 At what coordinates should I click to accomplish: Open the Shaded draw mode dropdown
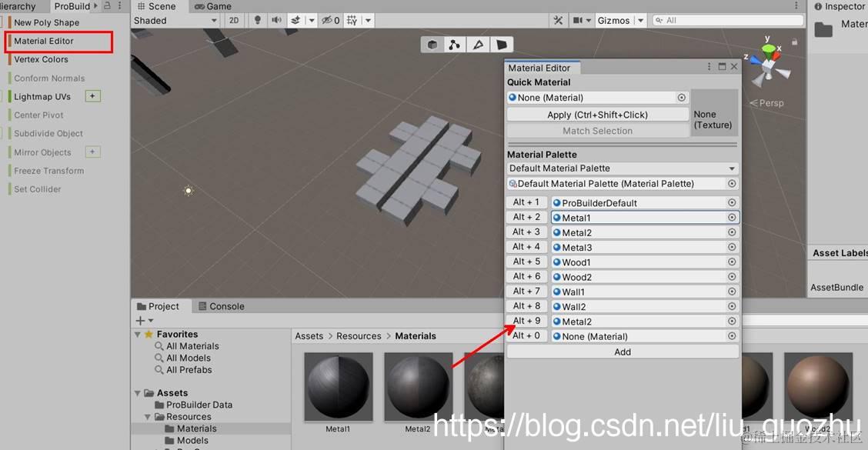point(175,21)
